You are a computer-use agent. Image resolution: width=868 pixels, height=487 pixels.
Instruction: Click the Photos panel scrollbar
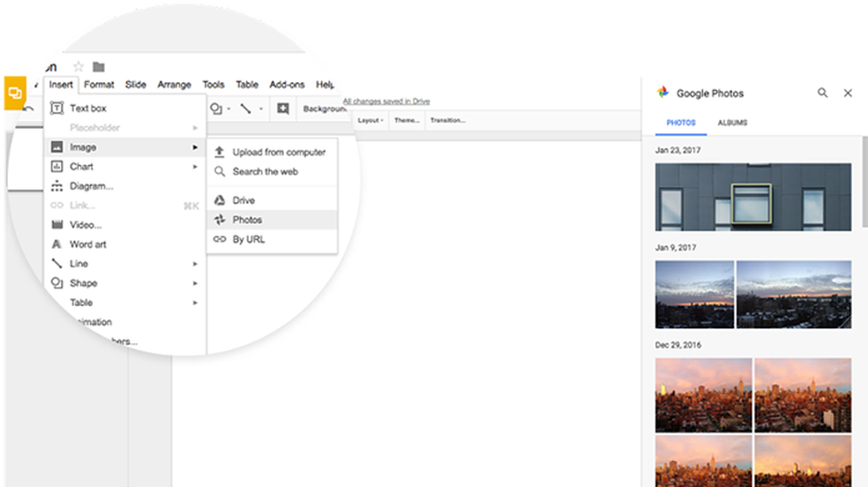point(864,182)
